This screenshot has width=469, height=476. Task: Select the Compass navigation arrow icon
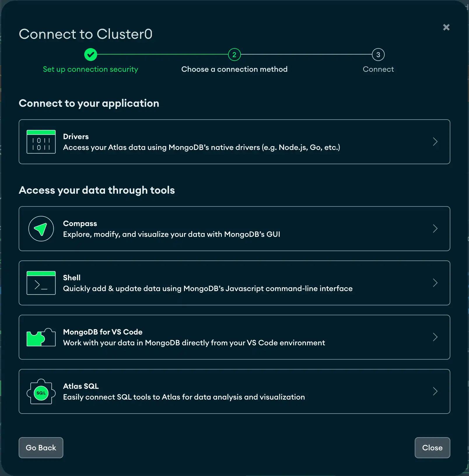[41, 228]
